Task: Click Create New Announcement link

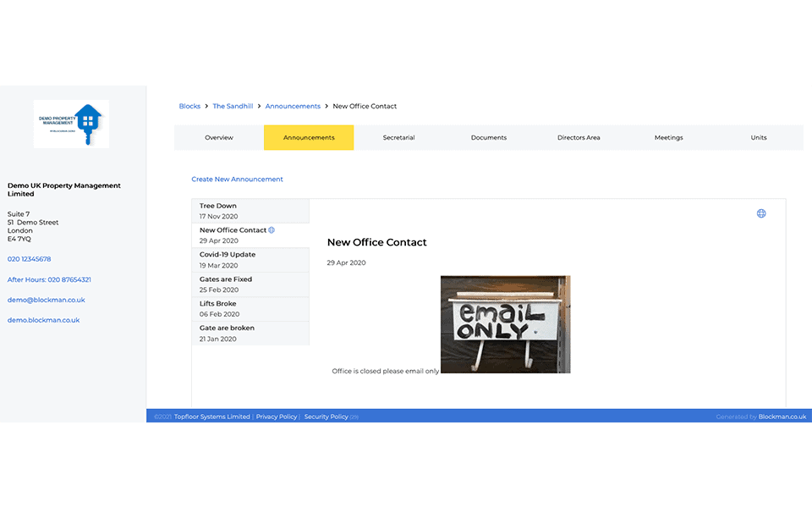Action: click(x=238, y=179)
